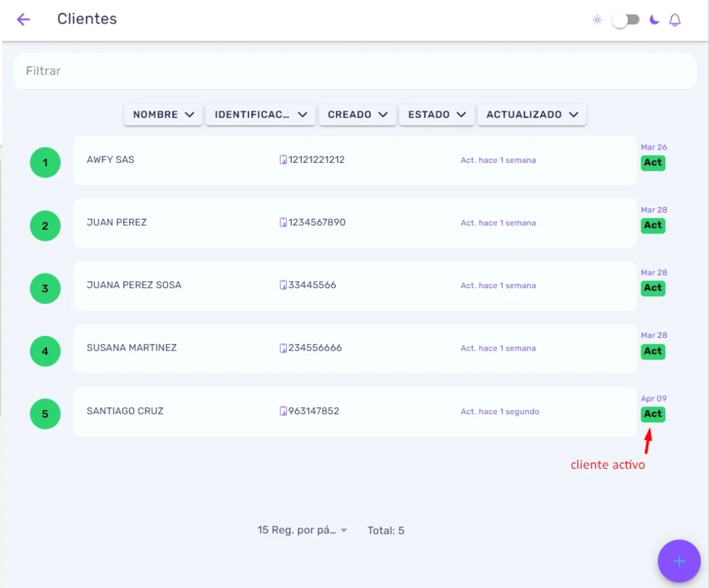Click Act status badge for JUAN PEREZ
The width and height of the screenshot is (709, 588).
pos(653,225)
